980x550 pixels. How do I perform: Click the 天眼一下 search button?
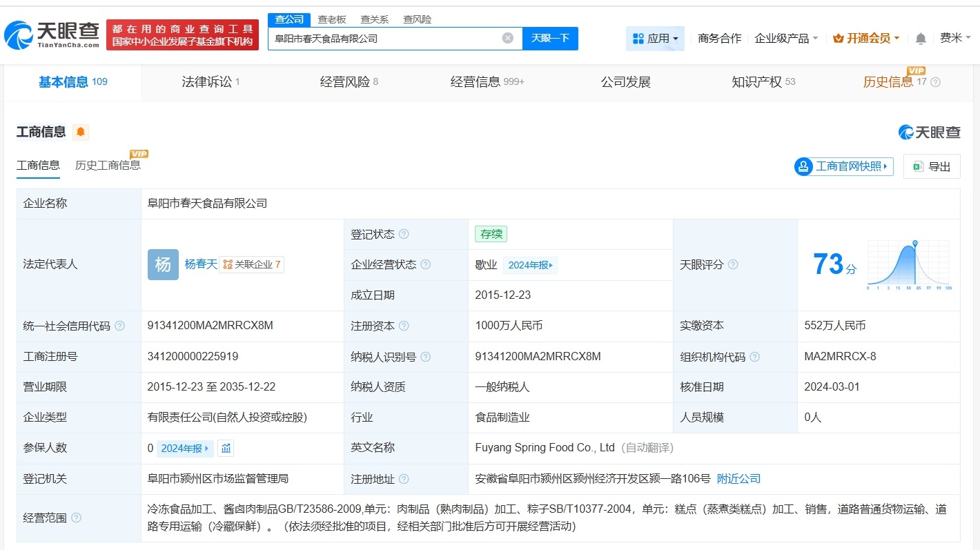click(x=551, y=38)
